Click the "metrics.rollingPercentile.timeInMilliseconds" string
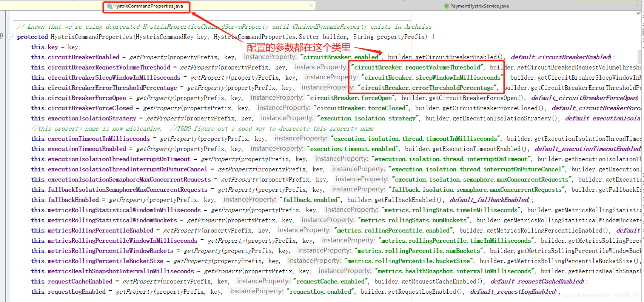This screenshot has height=302, width=644. (x=456, y=240)
